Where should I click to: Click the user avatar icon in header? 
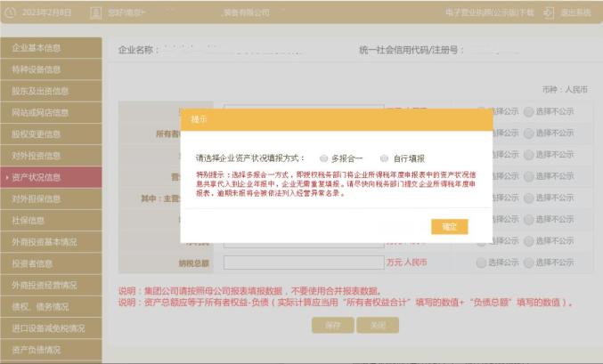[x=99, y=13]
